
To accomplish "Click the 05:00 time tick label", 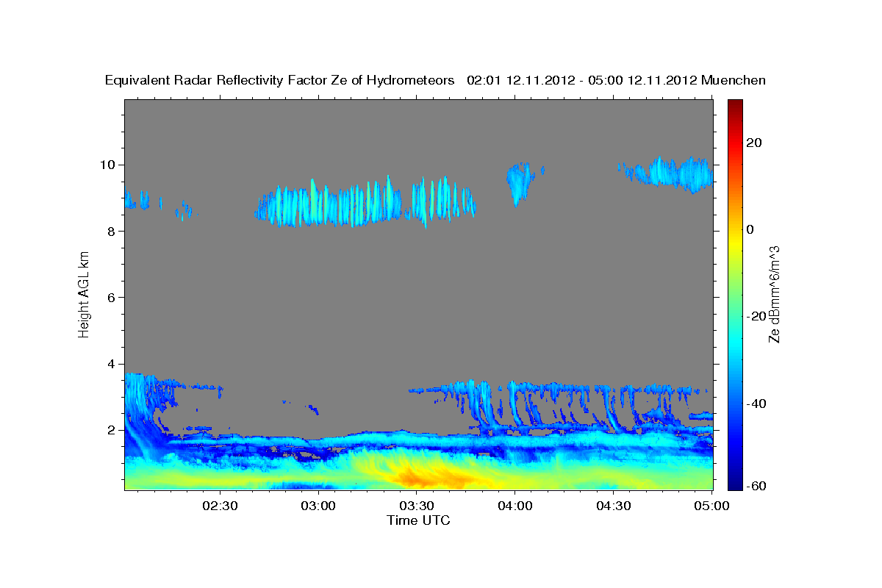I will pyautogui.click(x=711, y=506).
